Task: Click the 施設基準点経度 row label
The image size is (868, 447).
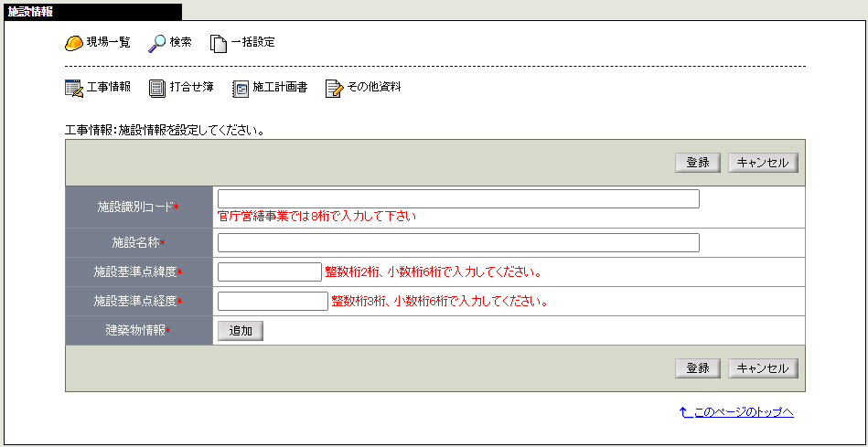Action: tap(138, 301)
